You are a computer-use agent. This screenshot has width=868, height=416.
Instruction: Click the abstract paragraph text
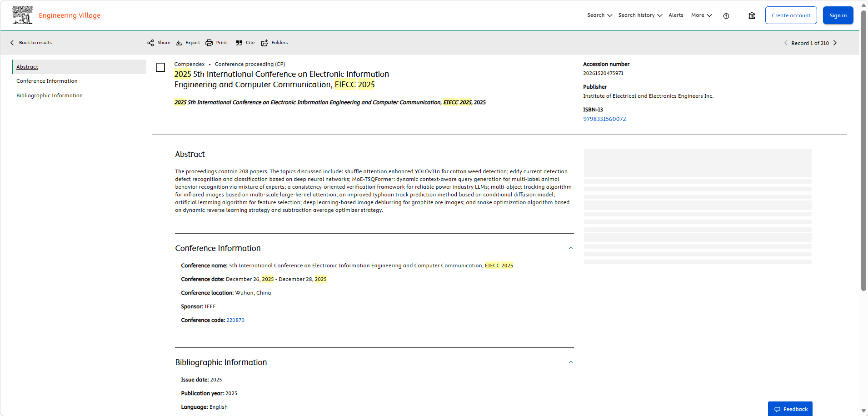point(374,190)
